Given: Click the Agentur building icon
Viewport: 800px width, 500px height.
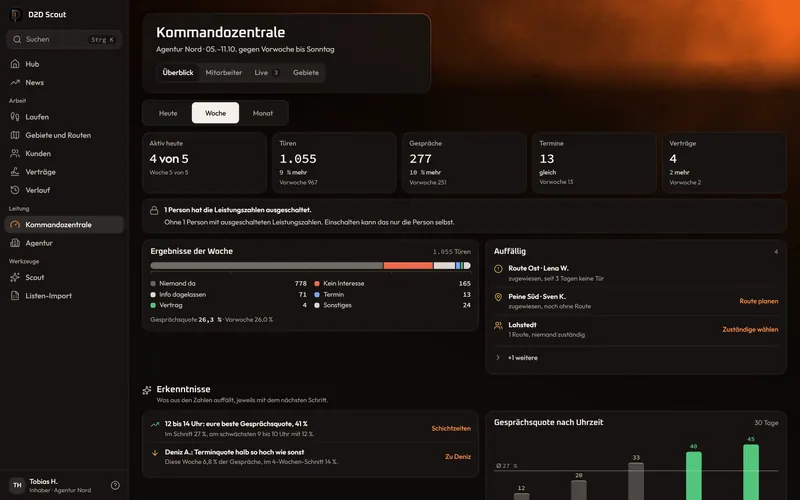Looking at the screenshot, I should point(15,243).
